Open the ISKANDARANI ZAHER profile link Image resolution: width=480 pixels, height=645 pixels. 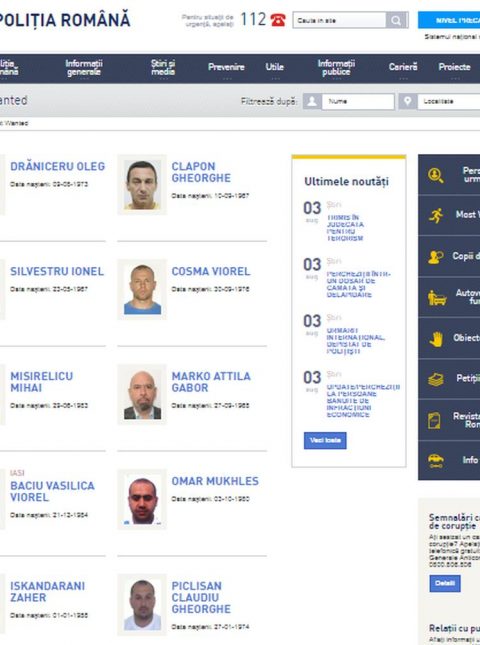click(47, 592)
